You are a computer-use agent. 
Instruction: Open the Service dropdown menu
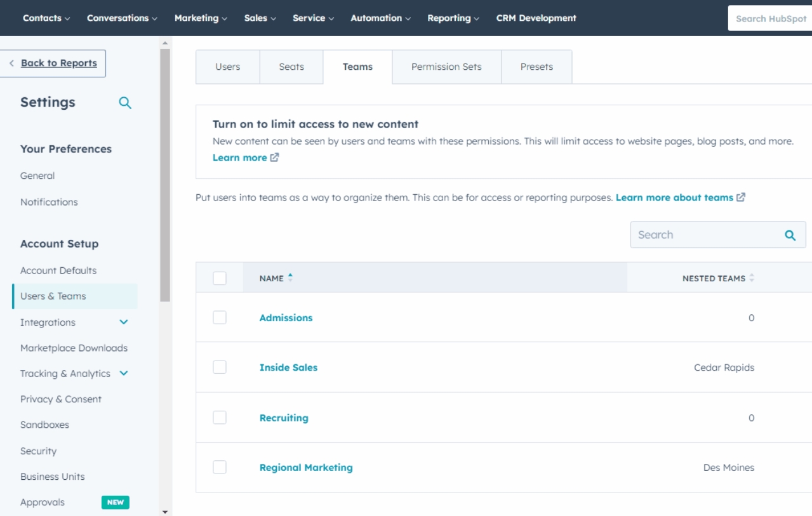(x=313, y=18)
